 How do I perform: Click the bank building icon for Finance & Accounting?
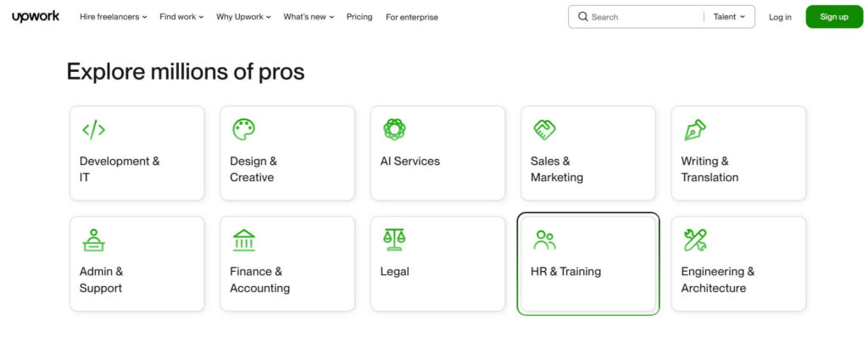coord(243,240)
